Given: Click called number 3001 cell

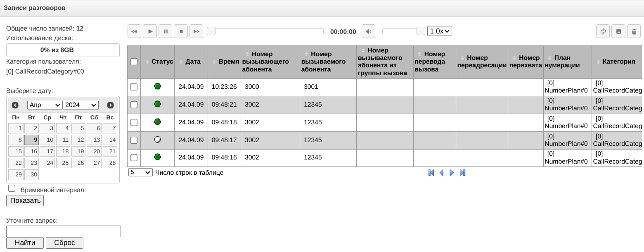Looking at the screenshot, I should click(328, 87).
